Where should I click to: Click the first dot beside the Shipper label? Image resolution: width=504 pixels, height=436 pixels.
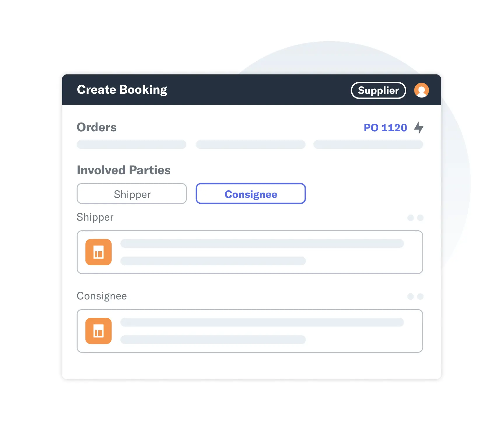coord(411,218)
